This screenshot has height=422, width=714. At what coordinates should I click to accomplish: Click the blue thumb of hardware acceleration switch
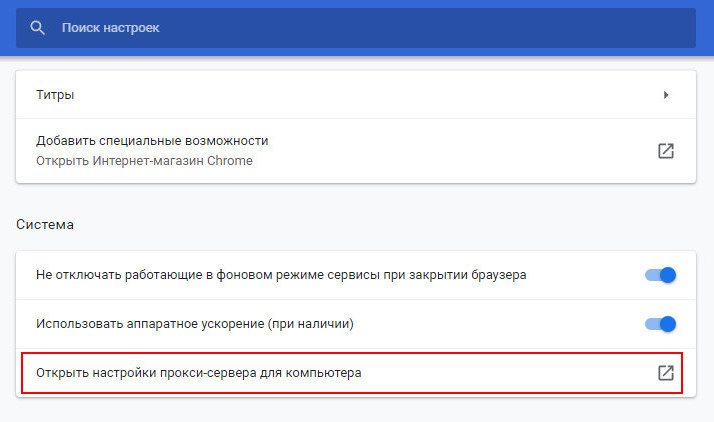click(668, 324)
